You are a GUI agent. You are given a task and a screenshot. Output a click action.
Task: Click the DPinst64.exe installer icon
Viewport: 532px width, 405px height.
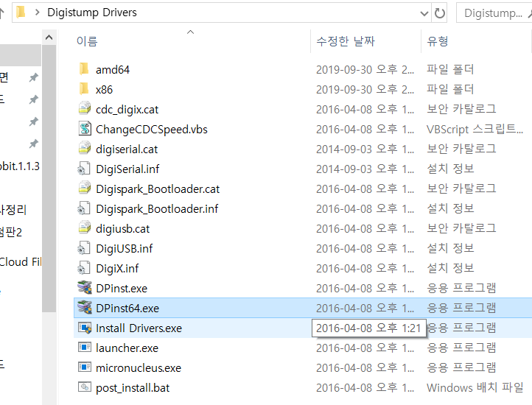coord(84,308)
